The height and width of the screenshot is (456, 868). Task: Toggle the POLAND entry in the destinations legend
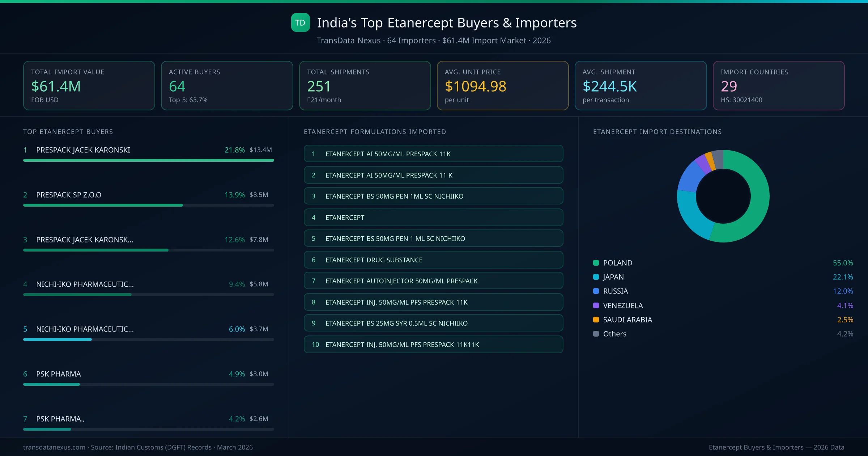pyautogui.click(x=617, y=263)
